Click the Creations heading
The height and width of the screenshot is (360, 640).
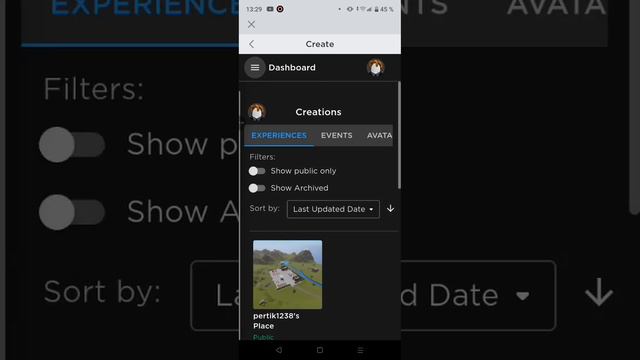tap(318, 112)
